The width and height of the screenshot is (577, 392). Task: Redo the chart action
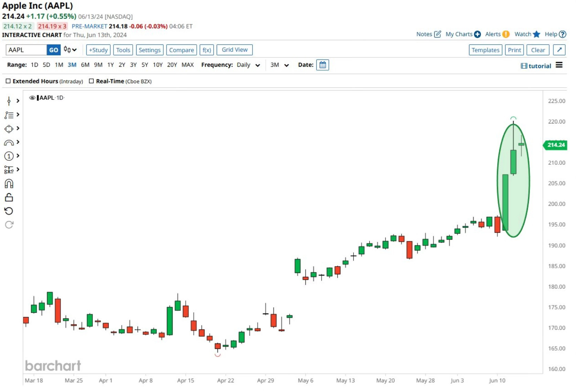9,225
